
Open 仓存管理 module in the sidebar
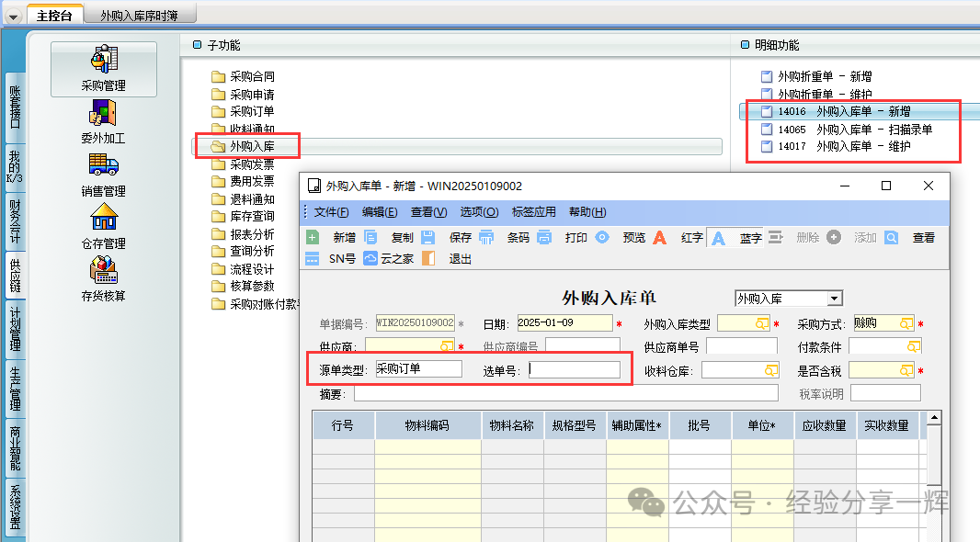click(103, 227)
